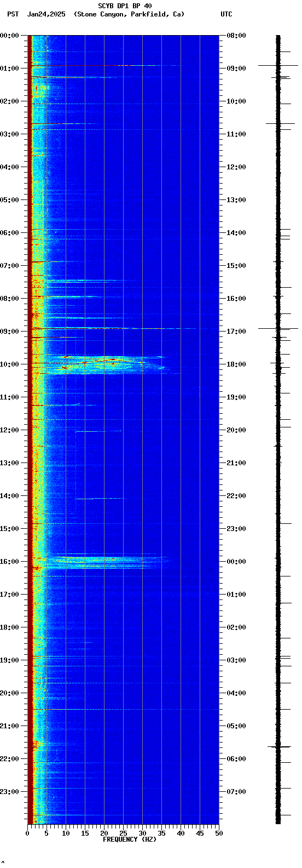
Task: Select the 23:00 PST time label
Action: [9, 792]
